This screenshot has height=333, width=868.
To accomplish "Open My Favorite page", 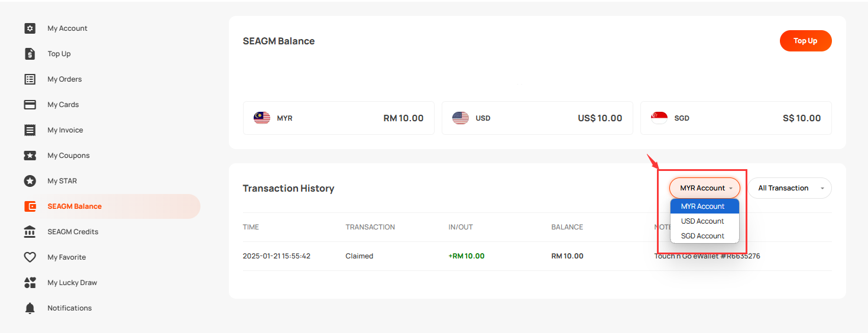I will [67, 257].
